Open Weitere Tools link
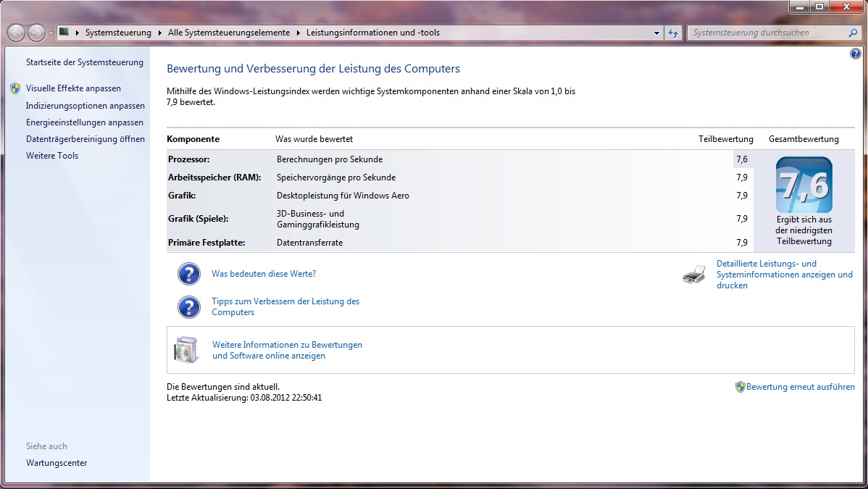Screen dimensions: 868x489 pos(52,156)
